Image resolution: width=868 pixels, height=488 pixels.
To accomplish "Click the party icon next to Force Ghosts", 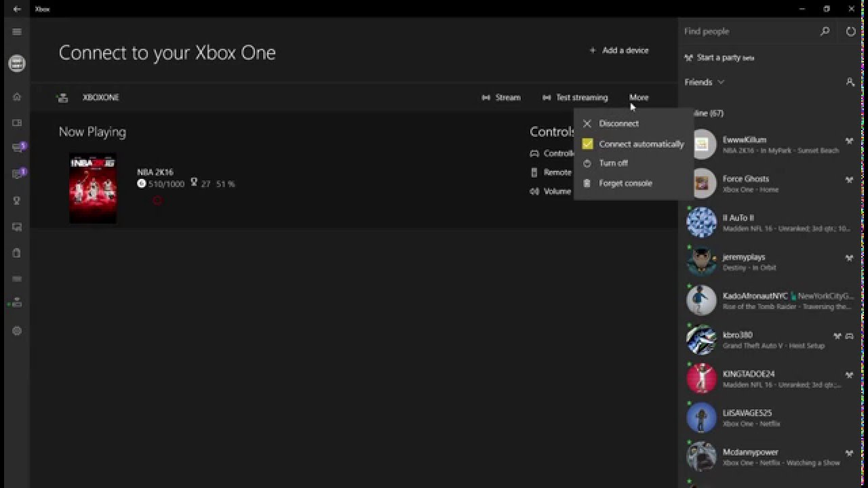I will (849, 180).
